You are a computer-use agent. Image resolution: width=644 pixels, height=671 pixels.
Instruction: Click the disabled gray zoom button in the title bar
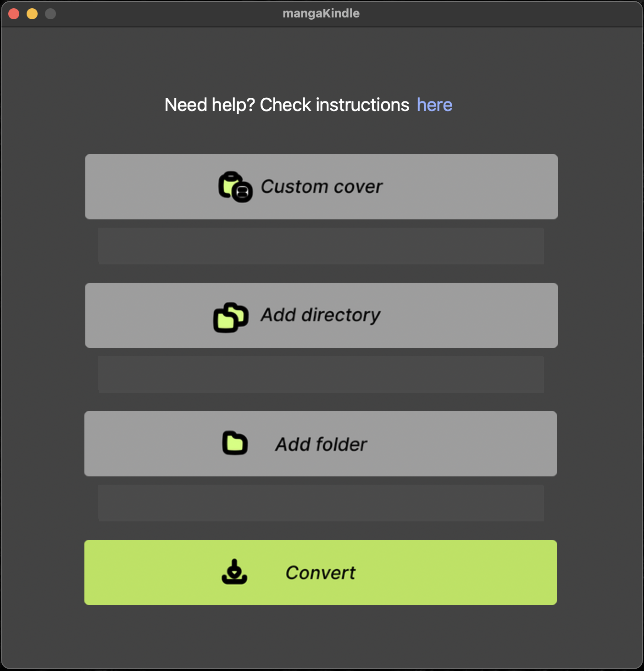click(50, 14)
